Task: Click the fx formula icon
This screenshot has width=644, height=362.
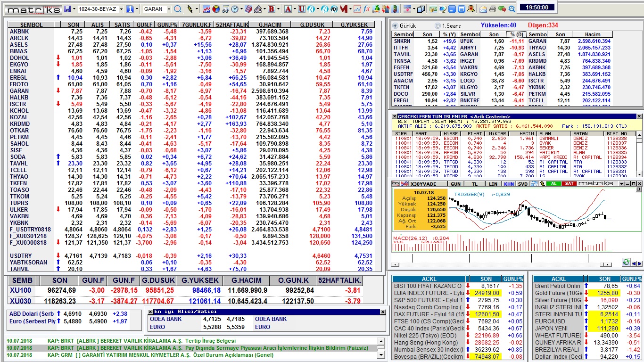Action: point(366,9)
